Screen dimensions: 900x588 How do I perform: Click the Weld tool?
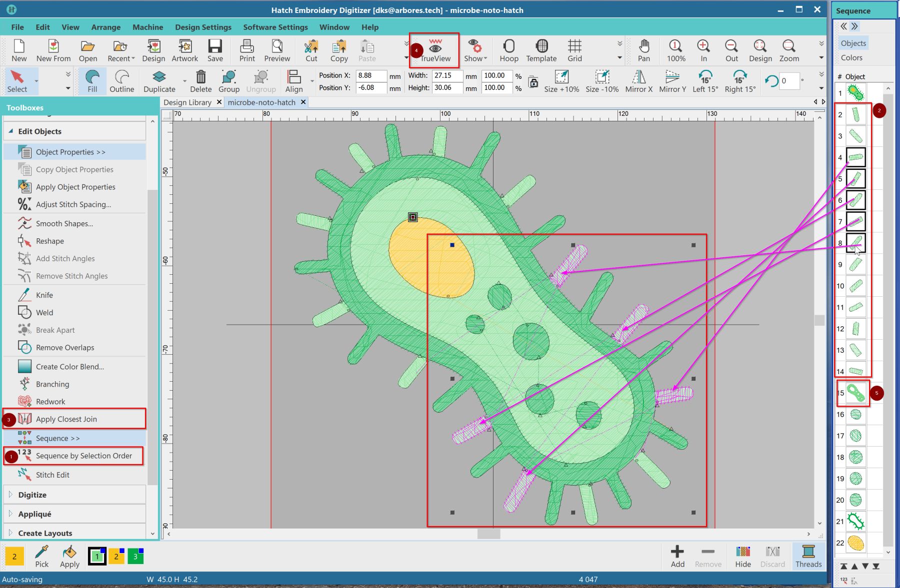tap(44, 313)
